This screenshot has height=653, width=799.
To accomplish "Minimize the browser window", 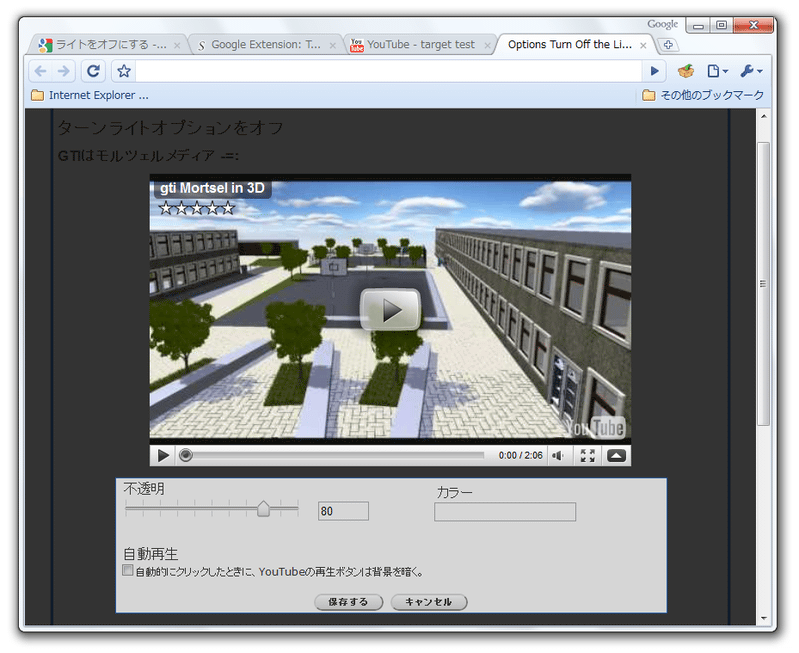I will click(698, 25).
